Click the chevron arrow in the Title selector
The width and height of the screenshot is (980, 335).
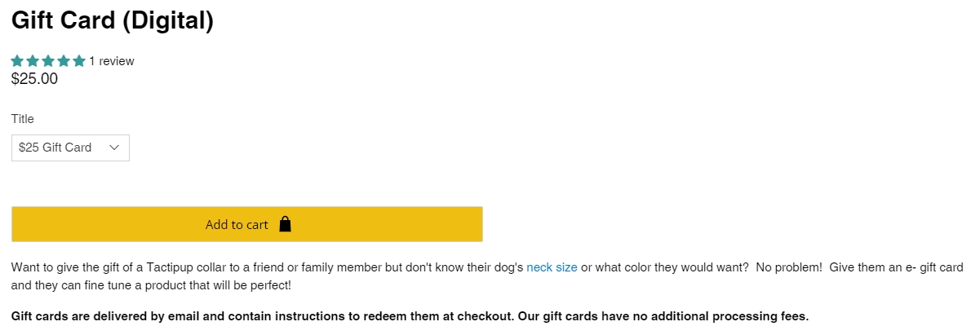pos(114,148)
